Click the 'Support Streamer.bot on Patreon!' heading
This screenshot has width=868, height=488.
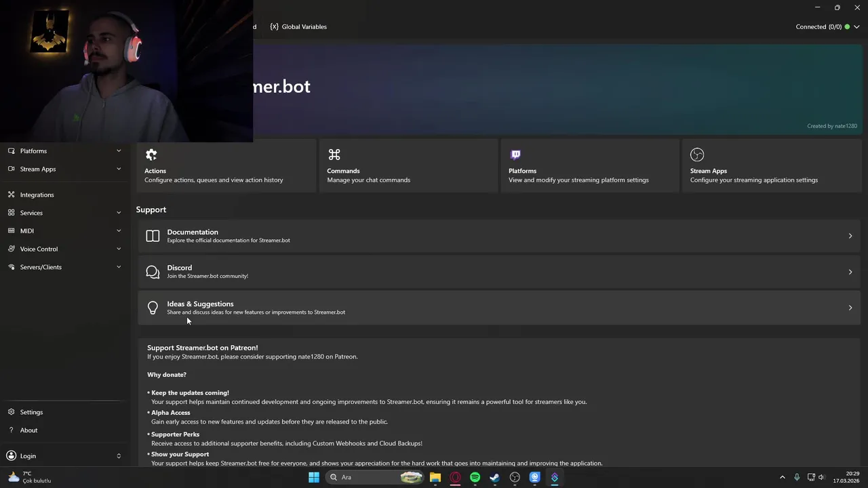(203, 348)
